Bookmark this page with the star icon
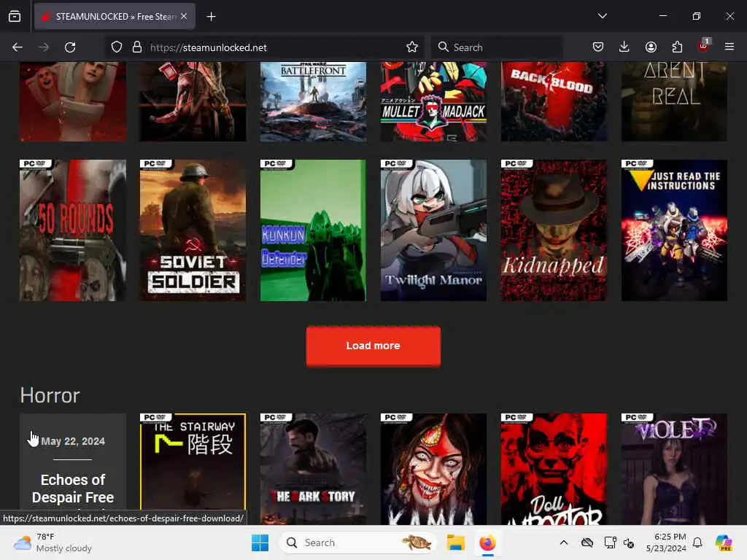 [x=412, y=47]
